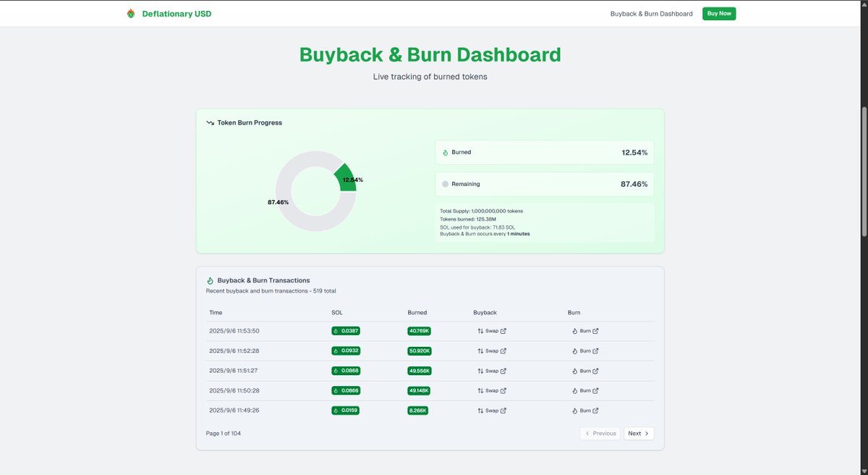Click the Remaining 87.46% value
This screenshot has width=868, height=475.
coord(634,184)
